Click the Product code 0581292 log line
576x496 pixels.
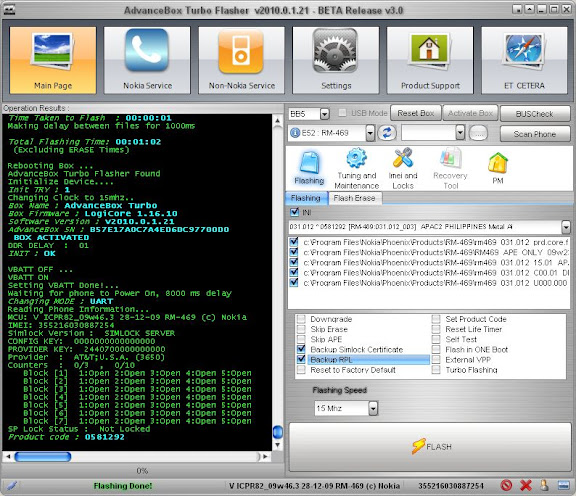66,437
